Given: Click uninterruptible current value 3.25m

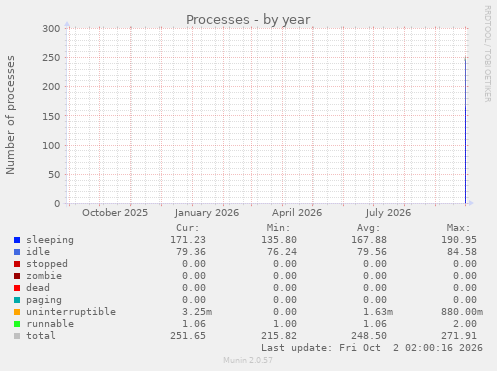Looking at the screenshot, I should (x=197, y=312).
